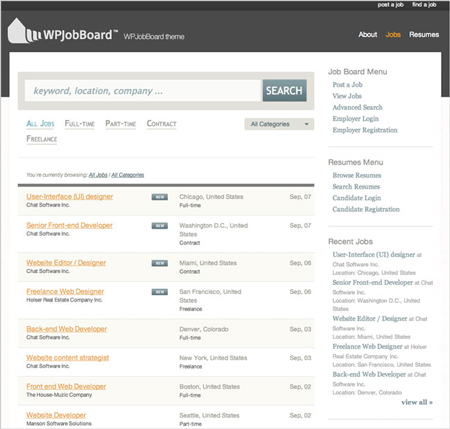This screenshot has height=429, width=450.
Task: Click the SEARCH button
Action: click(x=284, y=90)
